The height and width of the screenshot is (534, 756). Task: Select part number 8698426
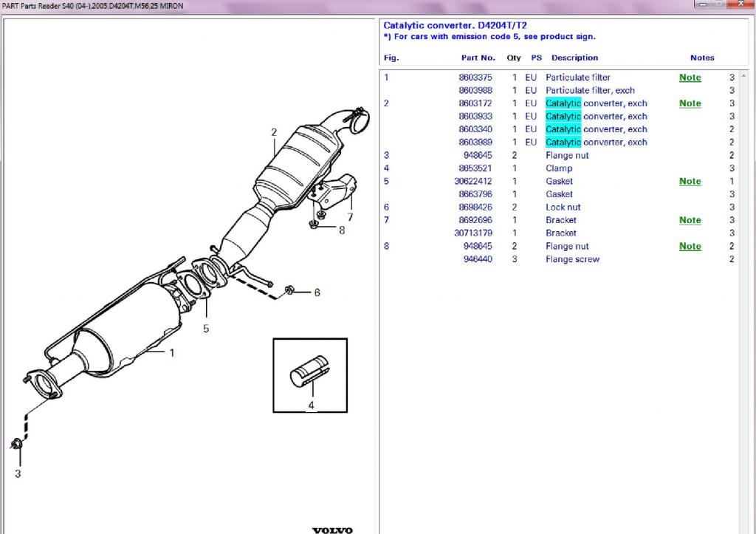(475, 208)
